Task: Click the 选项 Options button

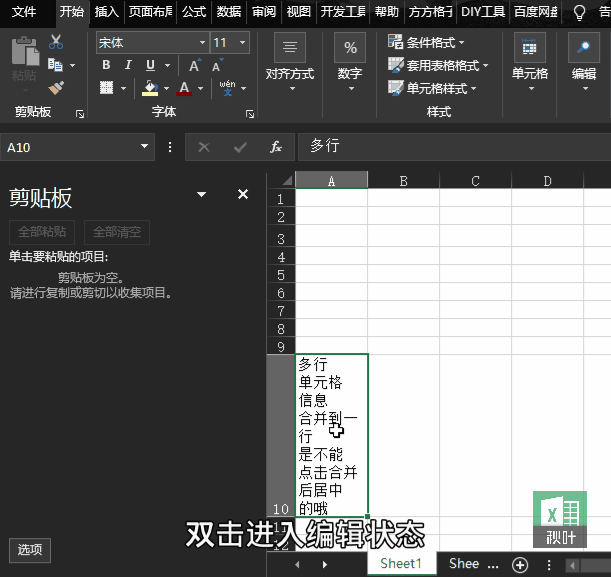Action: (30, 550)
